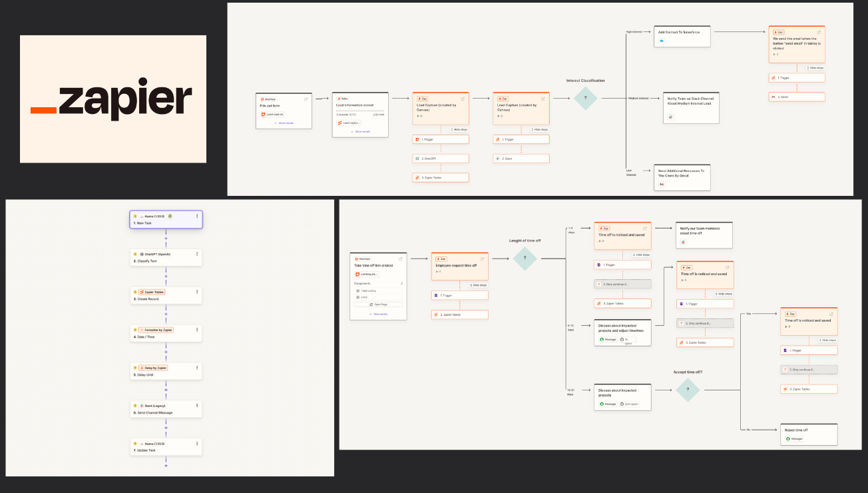Open three-dot menu on Delay Until step
Screen dimensions: 868x493
click(197, 368)
